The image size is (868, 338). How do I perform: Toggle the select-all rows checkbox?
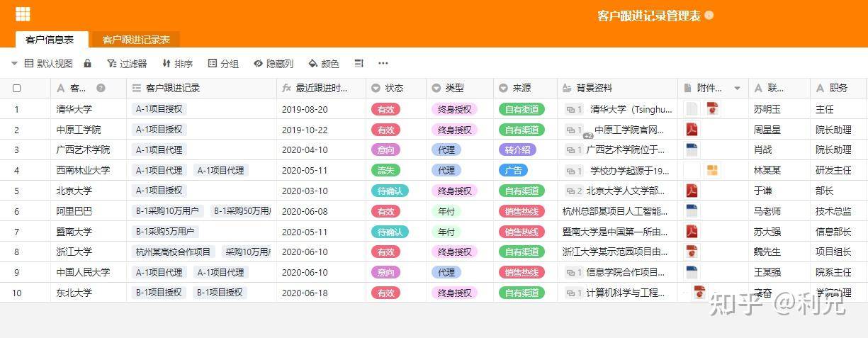pos(17,88)
